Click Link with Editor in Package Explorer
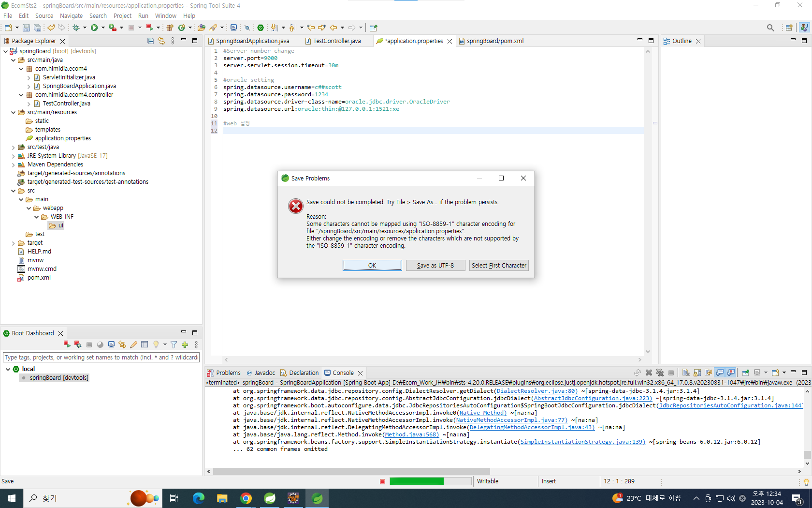Image resolution: width=812 pixels, height=508 pixels. coord(161,41)
